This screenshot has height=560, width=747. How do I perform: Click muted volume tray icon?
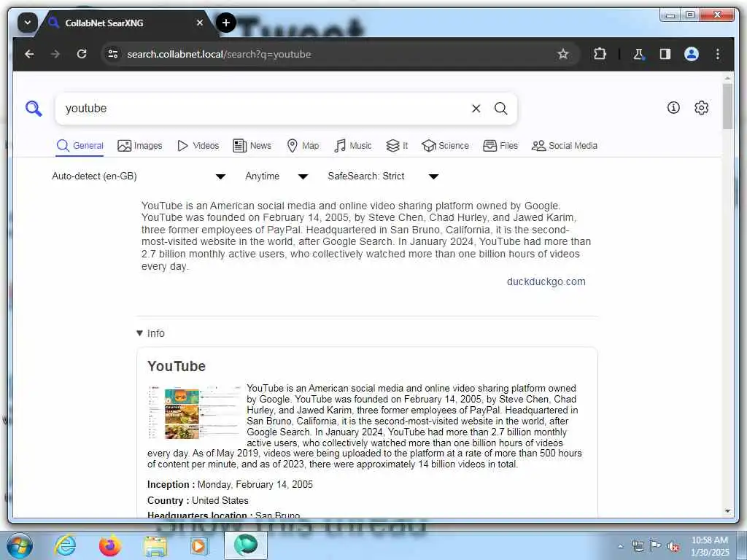(673, 546)
